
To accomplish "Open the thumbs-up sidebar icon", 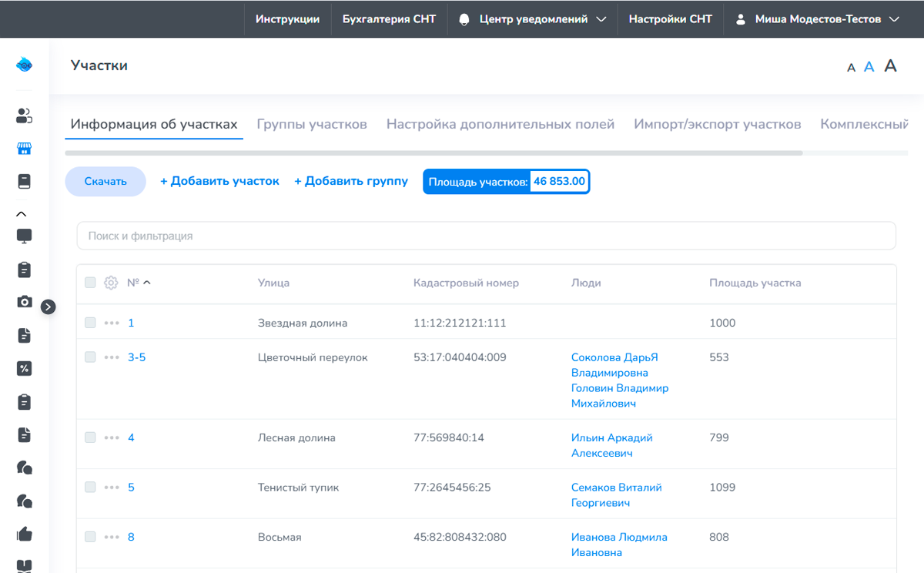I will [x=24, y=534].
